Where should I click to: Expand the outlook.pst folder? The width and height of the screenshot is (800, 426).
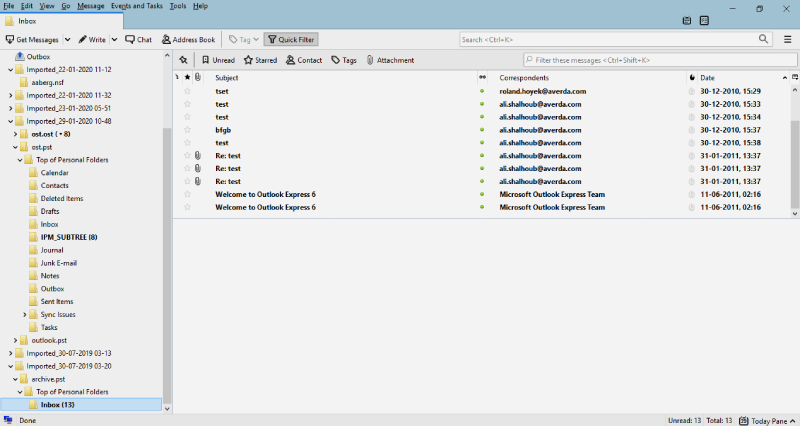click(15, 340)
